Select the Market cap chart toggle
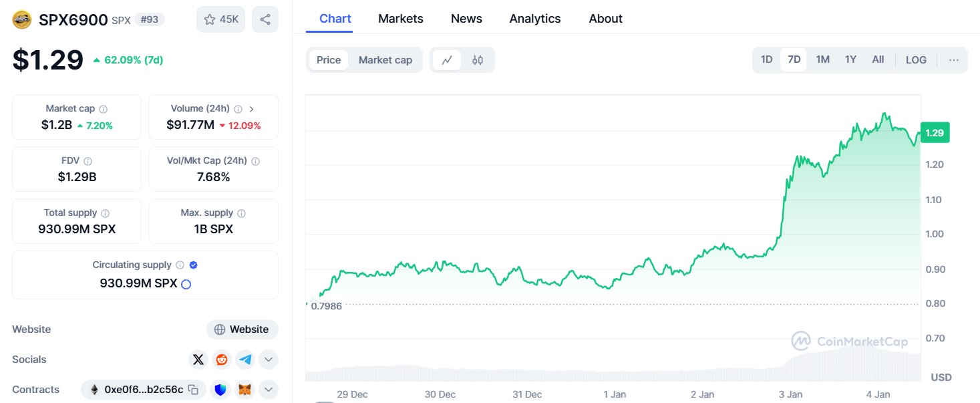This screenshot has width=980, height=403. [385, 60]
